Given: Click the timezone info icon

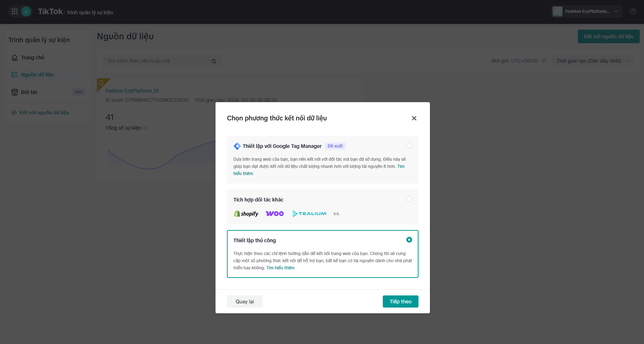Looking at the screenshot, I should (544, 61).
